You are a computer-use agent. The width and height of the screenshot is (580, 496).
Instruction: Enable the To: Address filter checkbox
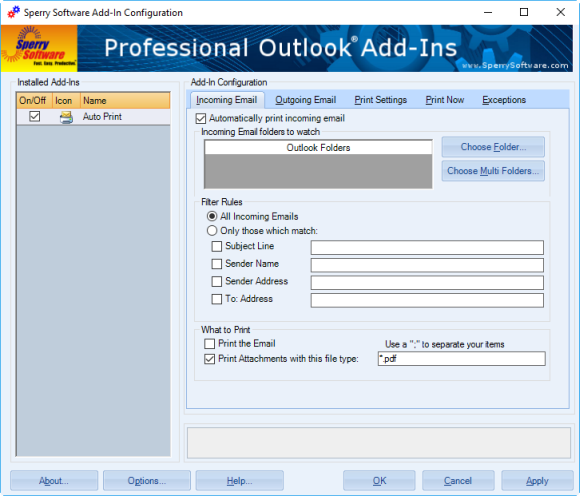pos(216,299)
